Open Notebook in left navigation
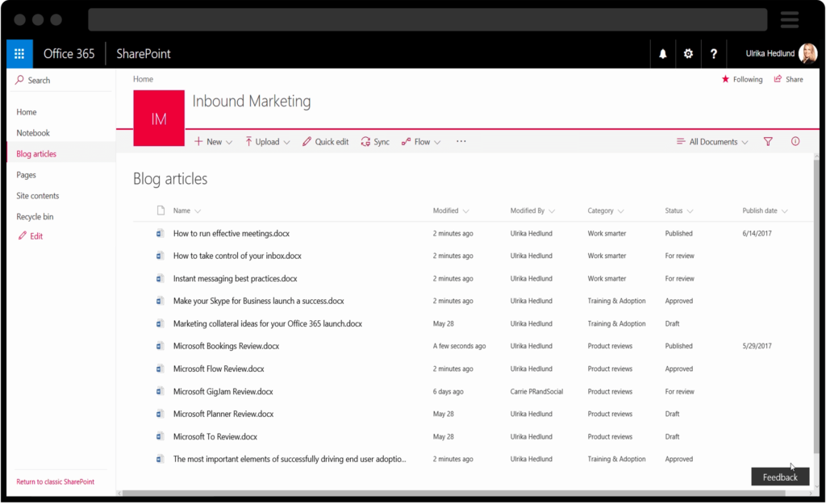 [x=32, y=133]
